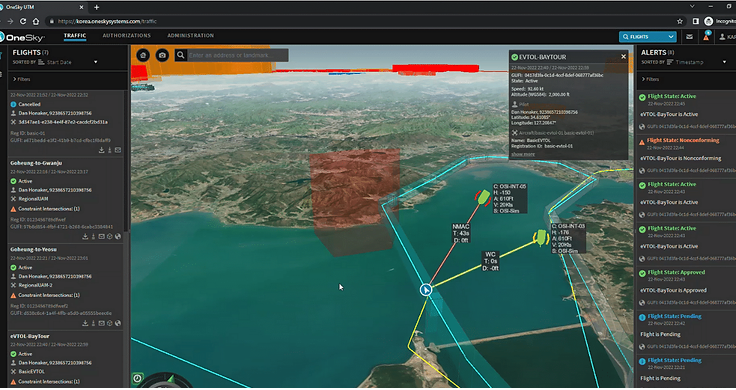Click the map home view icon
Image resolution: width=736 pixels, height=390 pixels.
(143, 55)
